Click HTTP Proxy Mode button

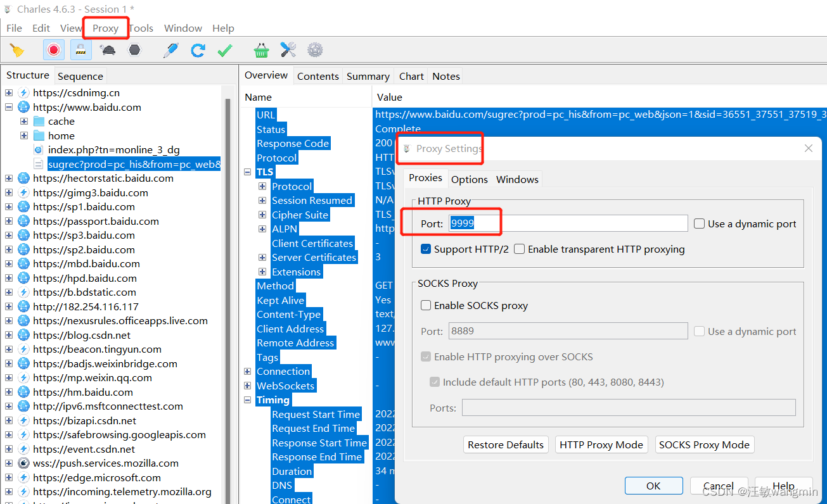(601, 444)
